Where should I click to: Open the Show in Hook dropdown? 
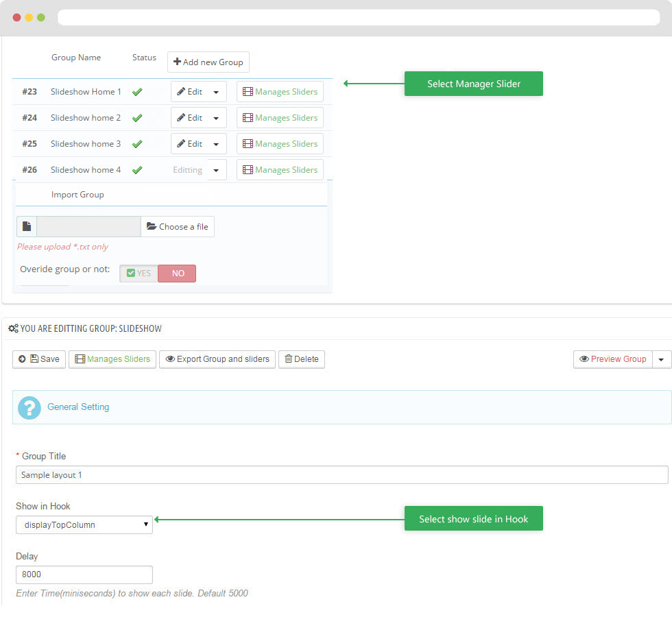84,525
